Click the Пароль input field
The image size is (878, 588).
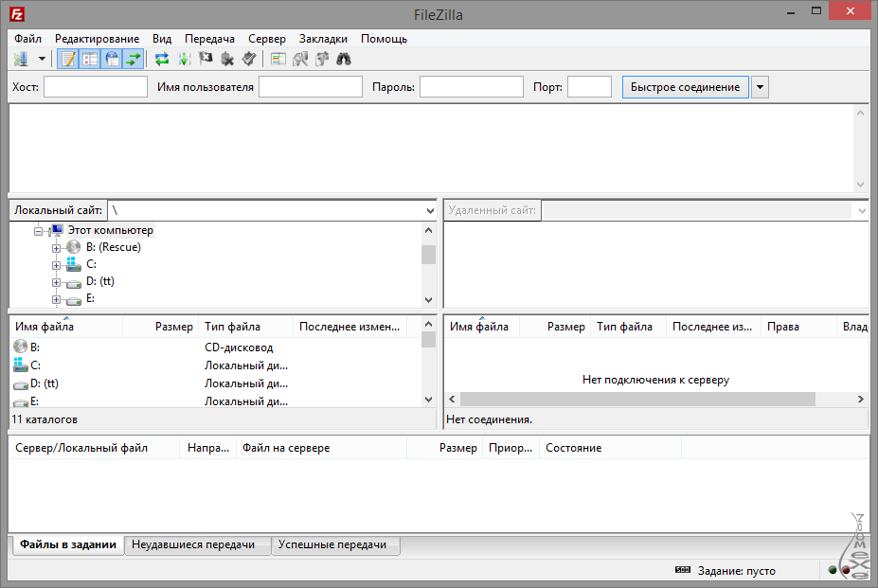pyautogui.click(x=472, y=87)
